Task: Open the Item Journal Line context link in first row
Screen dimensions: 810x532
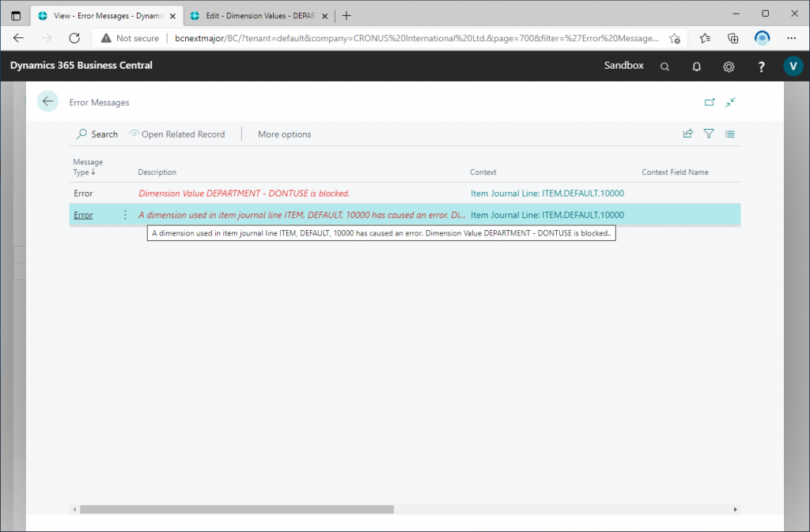Action: (x=547, y=193)
